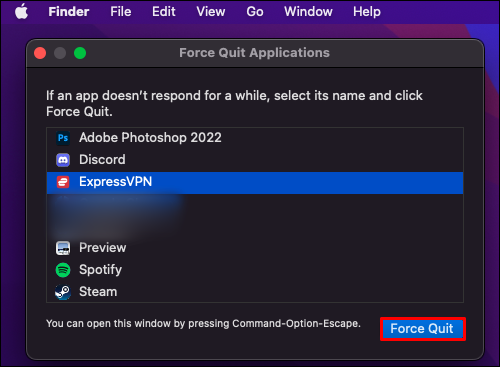500x367 pixels.
Task: Click the Force Quit button
Action: pyautogui.click(x=423, y=329)
